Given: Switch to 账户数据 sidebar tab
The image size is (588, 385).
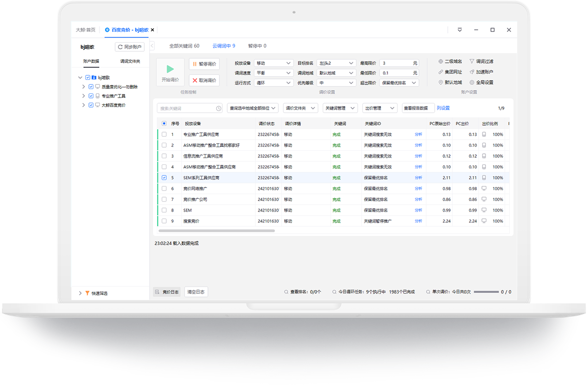Looking at the screenshot, I should tap(91, 61).
